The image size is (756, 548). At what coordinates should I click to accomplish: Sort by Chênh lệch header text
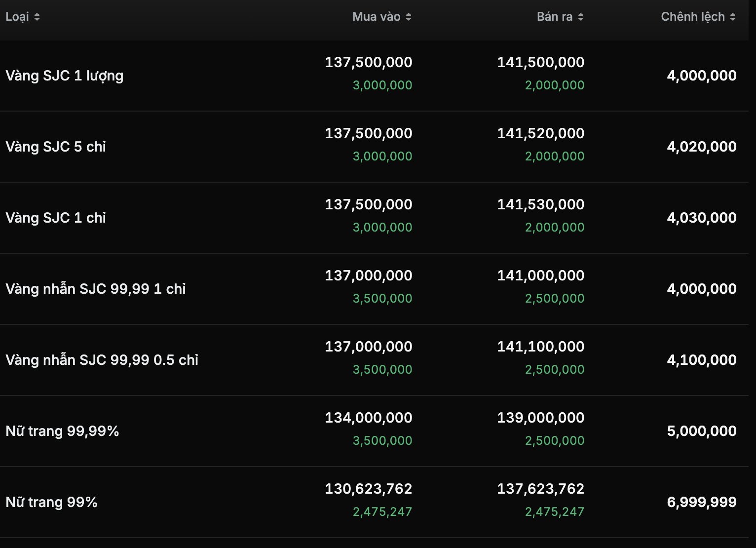tap(693, 17)
